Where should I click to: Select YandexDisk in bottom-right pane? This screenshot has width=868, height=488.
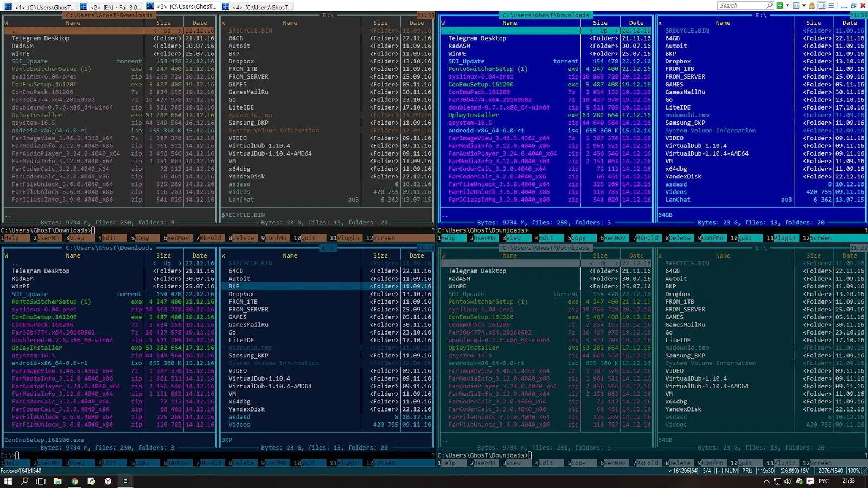tap(684, 409)
